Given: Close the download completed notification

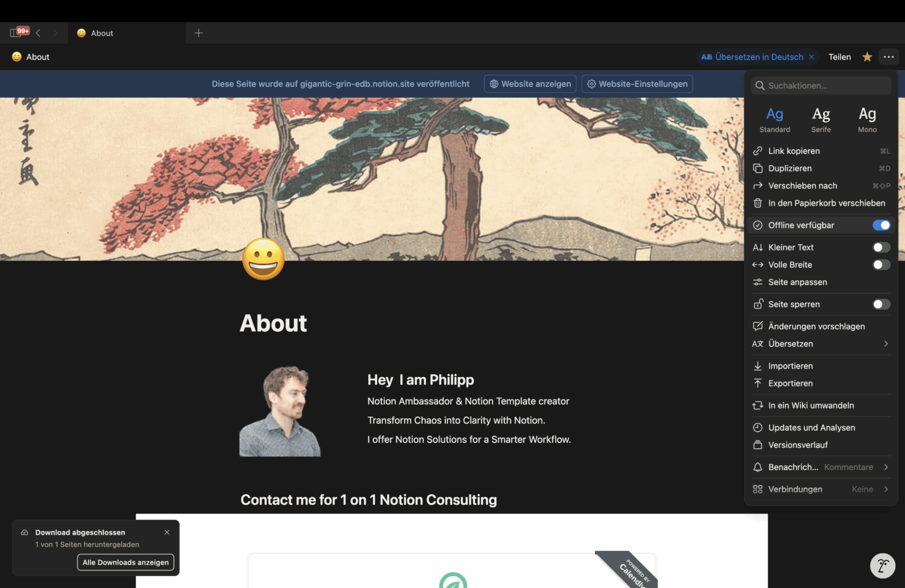Looking at the screenshot, I should (167, 532).
